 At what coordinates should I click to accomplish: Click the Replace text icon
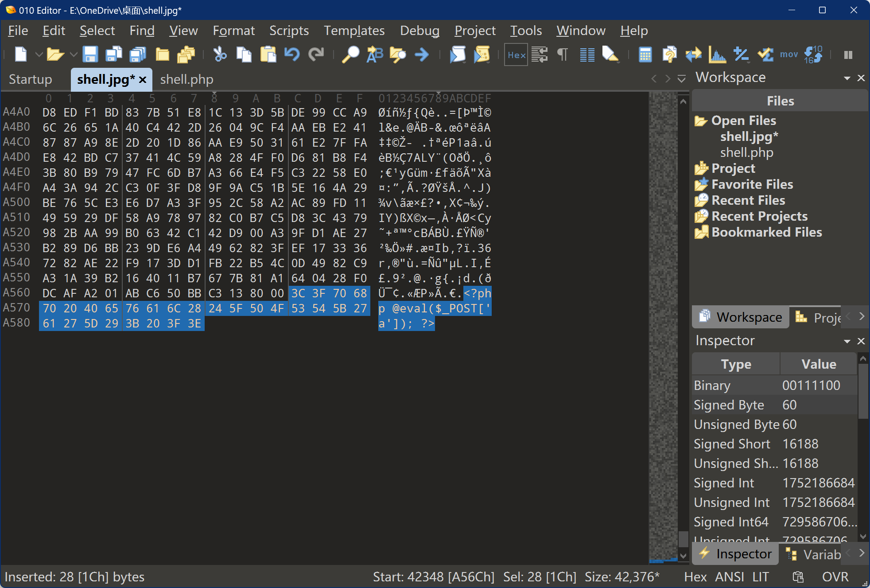pos(374,55)
